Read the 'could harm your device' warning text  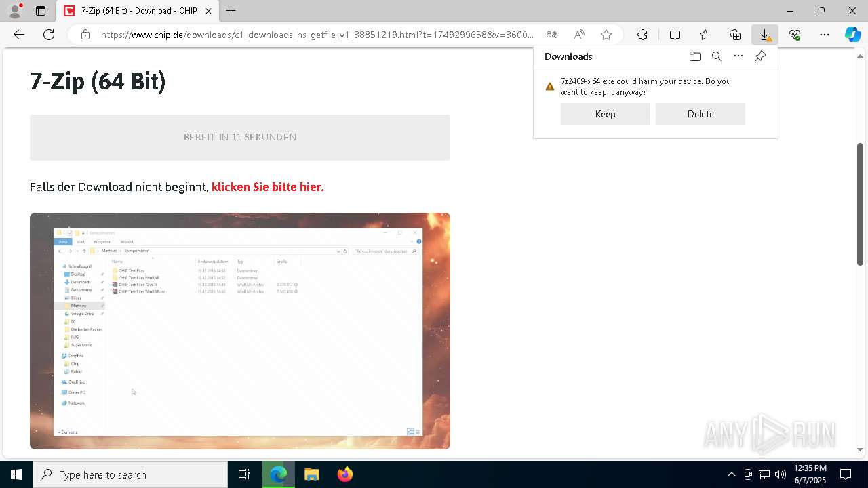(646, 87)
